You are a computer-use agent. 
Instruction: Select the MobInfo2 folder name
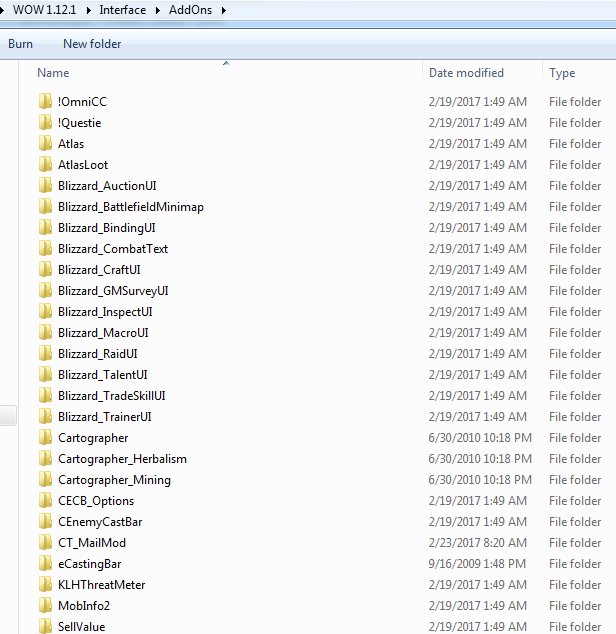[x=84, y=606]
